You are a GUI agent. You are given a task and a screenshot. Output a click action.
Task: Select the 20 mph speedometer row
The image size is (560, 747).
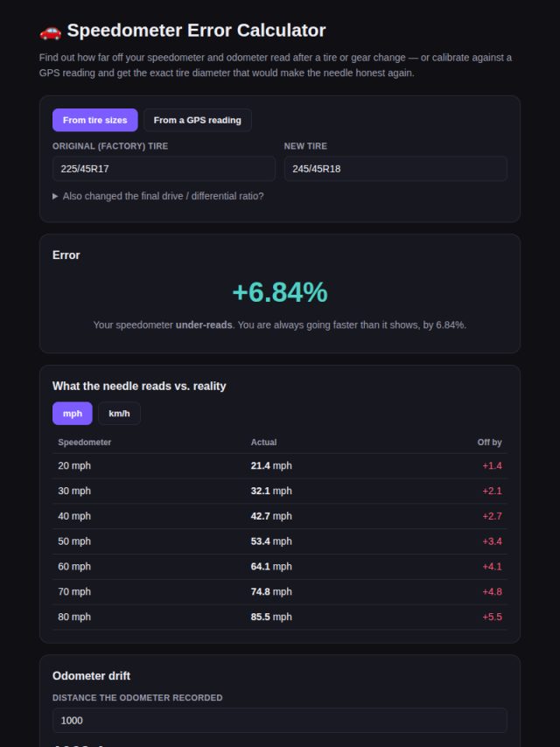click(x=280, y=466)
